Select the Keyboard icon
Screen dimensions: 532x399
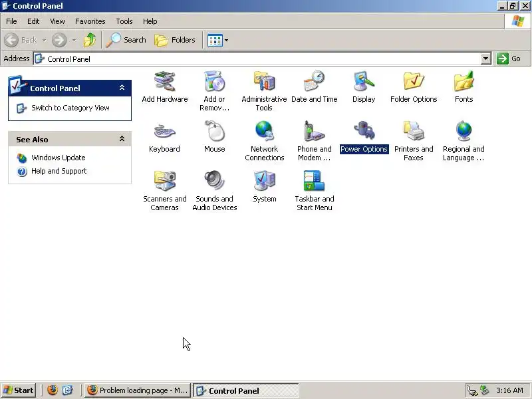pos(164,131)
